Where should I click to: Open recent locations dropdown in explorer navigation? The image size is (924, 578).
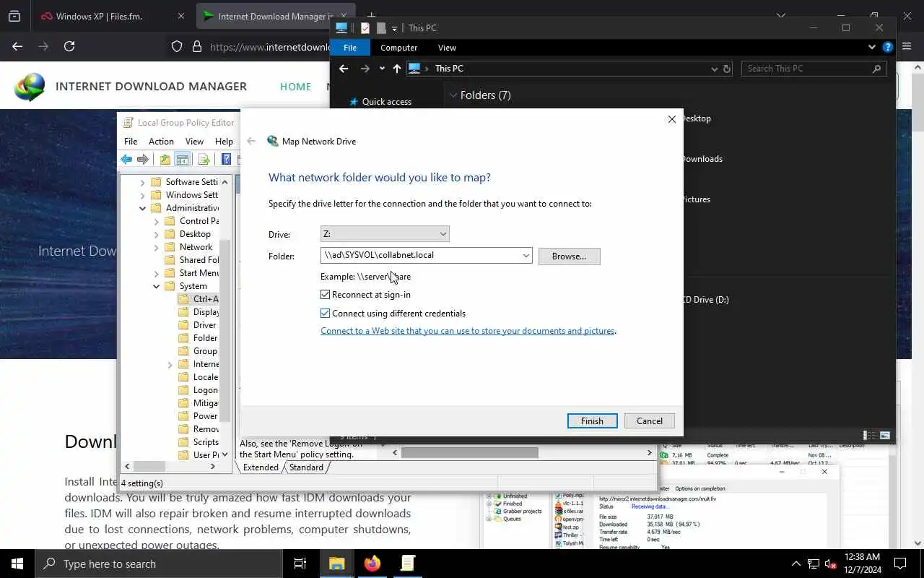tap(382, 69)
